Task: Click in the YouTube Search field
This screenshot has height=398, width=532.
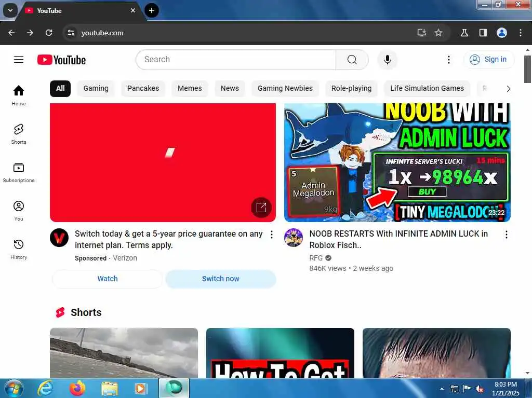Action: 236,60
